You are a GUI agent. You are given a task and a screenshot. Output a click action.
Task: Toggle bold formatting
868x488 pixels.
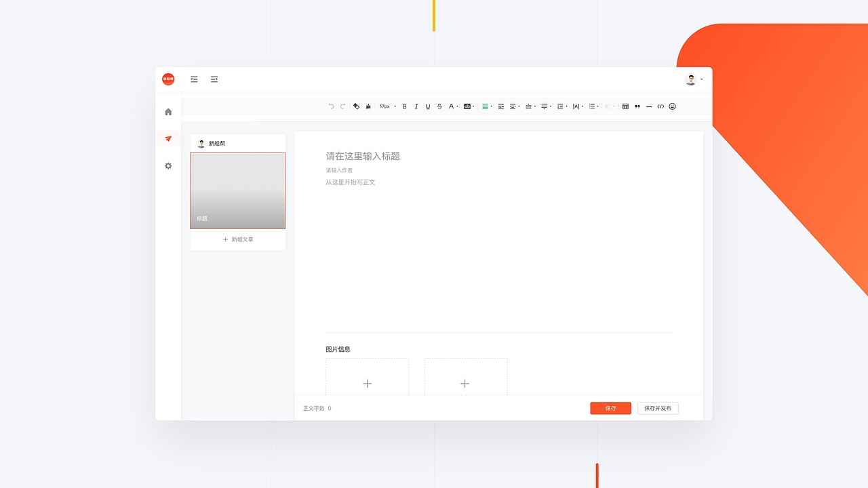click(405, 106)
